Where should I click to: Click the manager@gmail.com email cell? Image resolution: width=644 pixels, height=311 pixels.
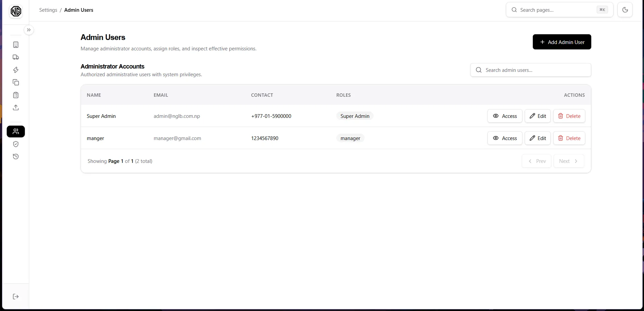pos(177,138)
